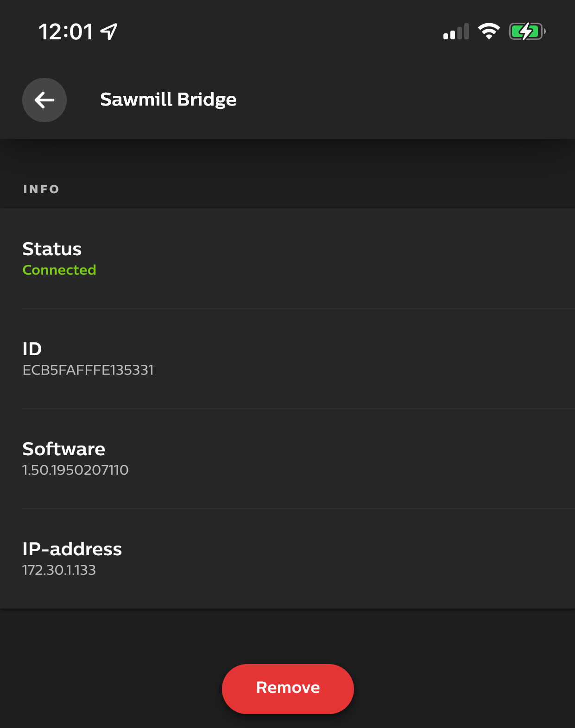Tap the location services arrow icon

109,32
